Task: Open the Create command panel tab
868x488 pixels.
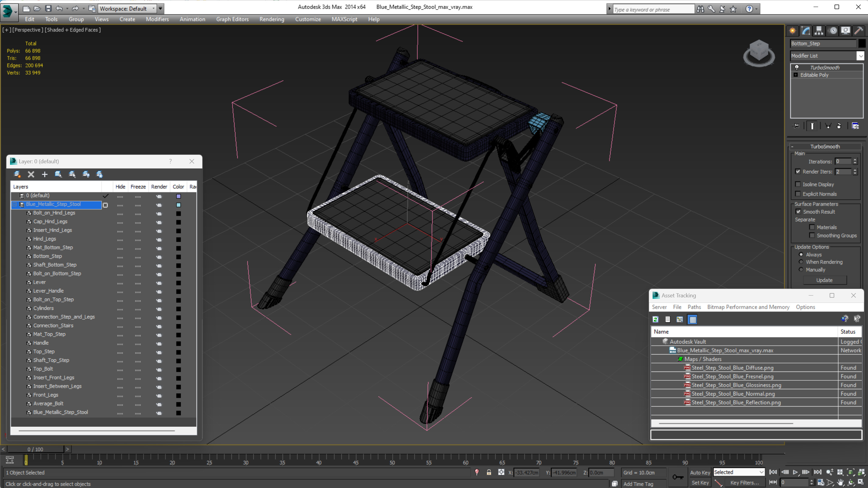Action: 793,31
